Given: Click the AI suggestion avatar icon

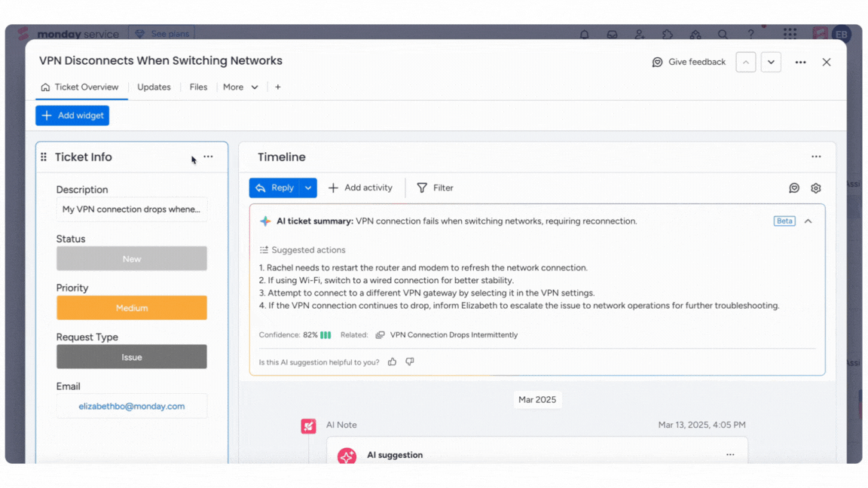Looking at the screenshot, I should click(x=347, y=456).
